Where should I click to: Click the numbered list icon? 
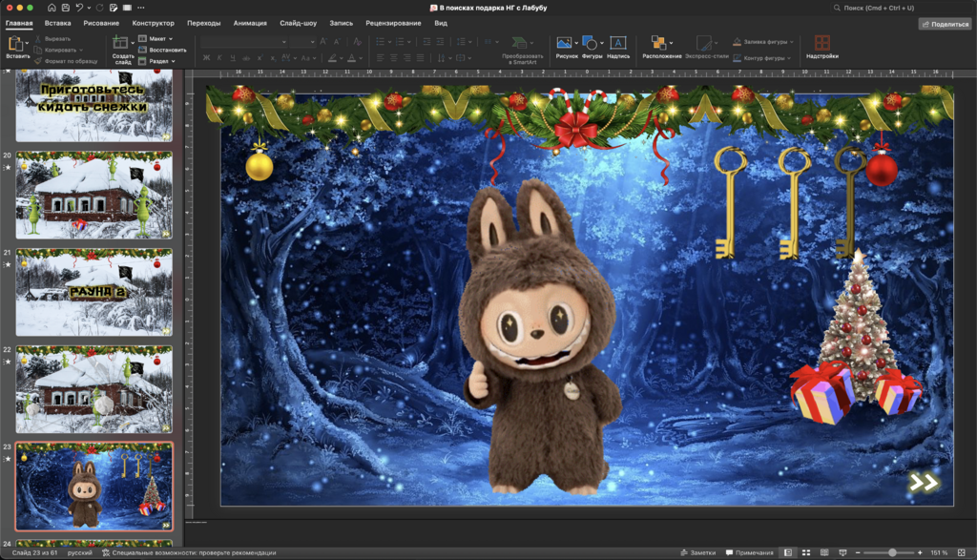(x=400, y=42)
